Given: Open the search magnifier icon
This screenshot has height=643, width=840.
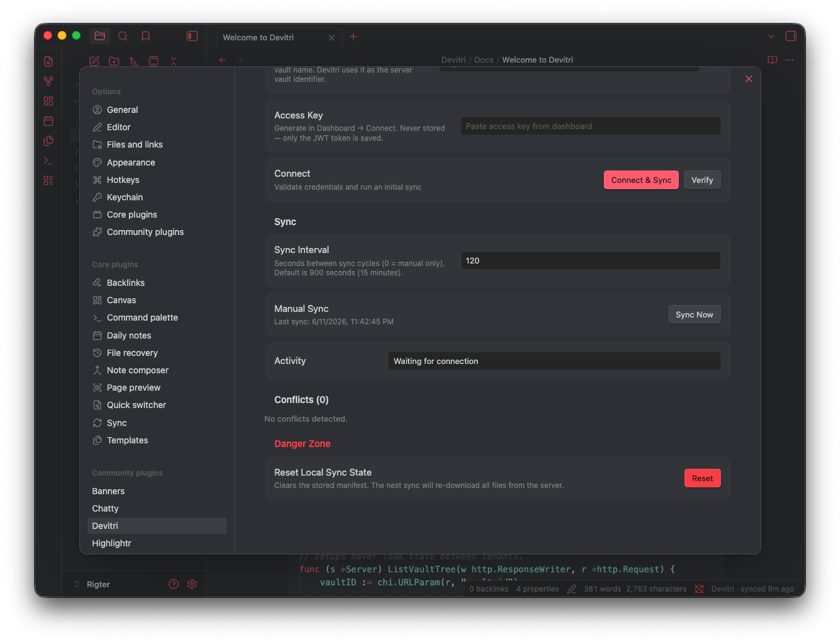Looking at the screenshot, I should 123,36.
